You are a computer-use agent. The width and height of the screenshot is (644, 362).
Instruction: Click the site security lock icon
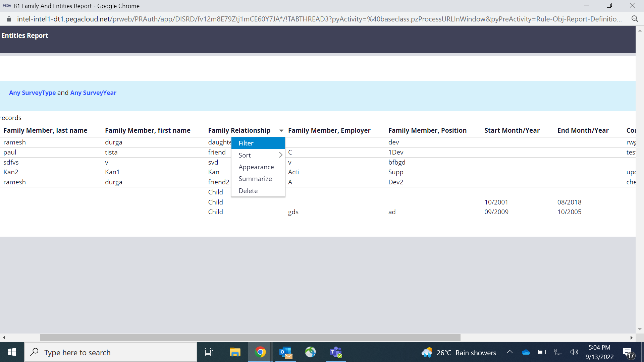tap(9, 19)
